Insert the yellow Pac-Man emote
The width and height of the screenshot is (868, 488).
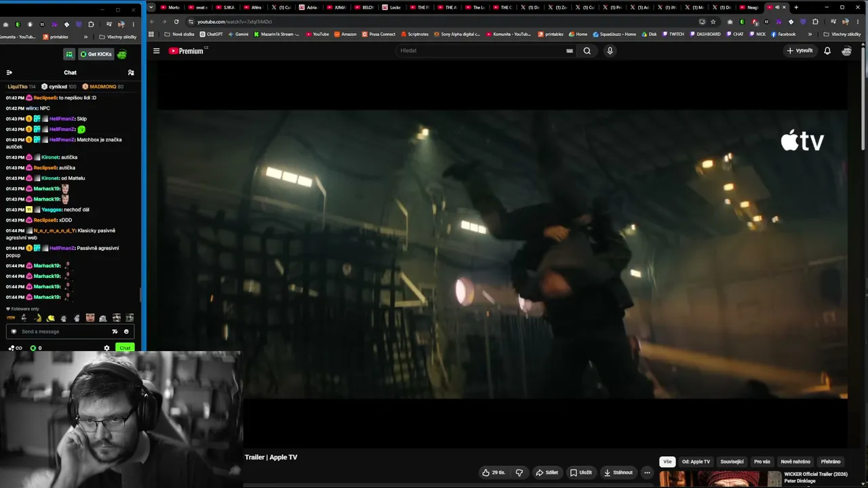pos(50,318)
